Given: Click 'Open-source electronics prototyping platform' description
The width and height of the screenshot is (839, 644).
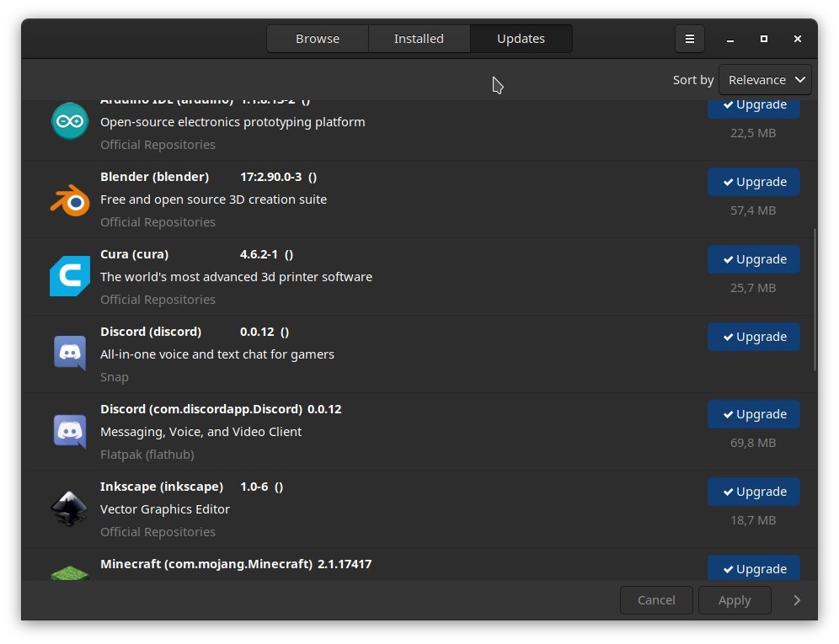Looking at the screenshot, I should pos(232,122).
